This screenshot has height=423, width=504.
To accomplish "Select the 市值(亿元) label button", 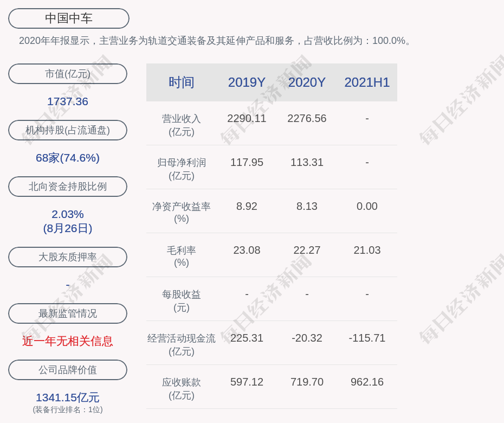I will tap(68, 74).
